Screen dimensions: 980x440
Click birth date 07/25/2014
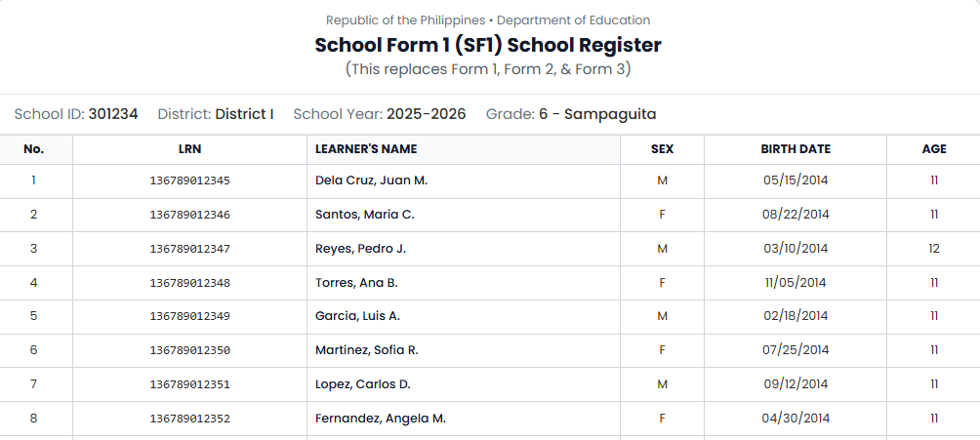point(796,350)
